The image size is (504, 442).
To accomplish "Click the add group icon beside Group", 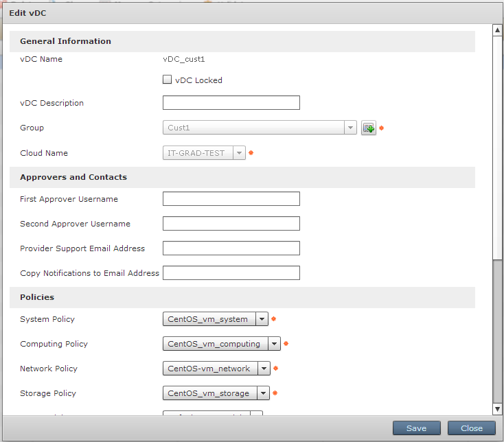I will (369, 128).
